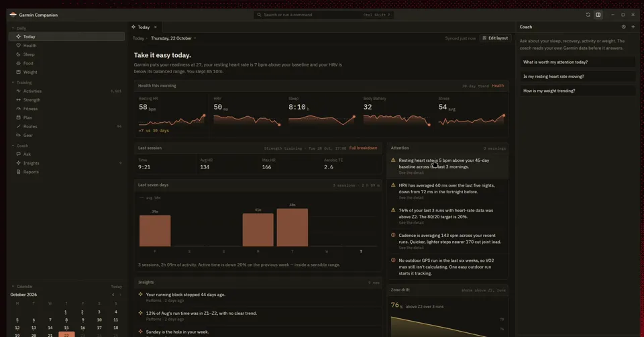Click the Garmin Companion app logo
This screenshot has height=337, width=644.
pyautogui.click(x=13, y=15)
